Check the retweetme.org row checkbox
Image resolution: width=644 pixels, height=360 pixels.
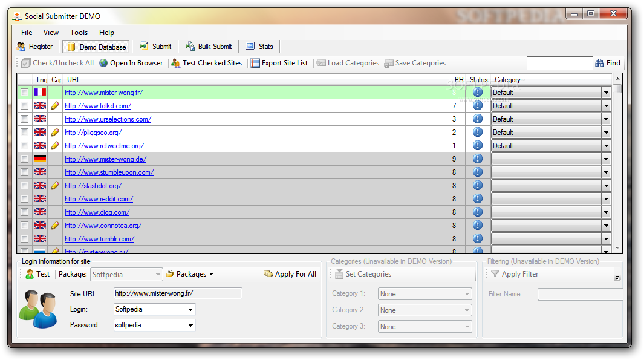[25, 145]
